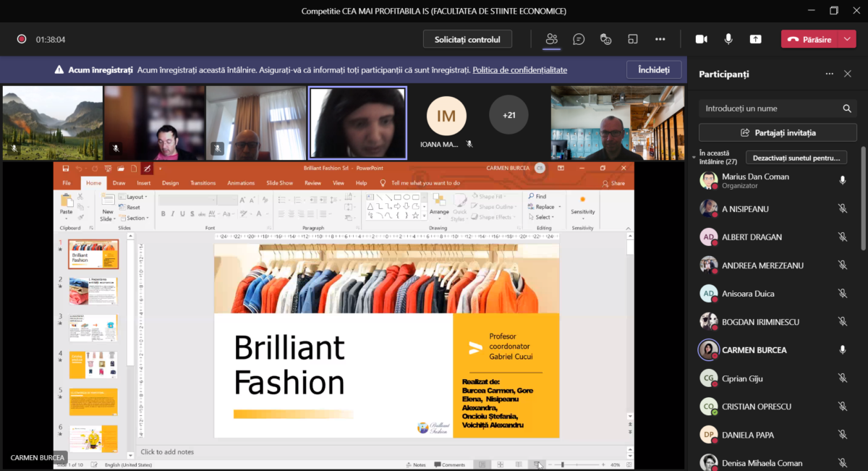This screenshot has width=868, height=471.
Task: Toggle the camera on or off
Action: [701, 39]
